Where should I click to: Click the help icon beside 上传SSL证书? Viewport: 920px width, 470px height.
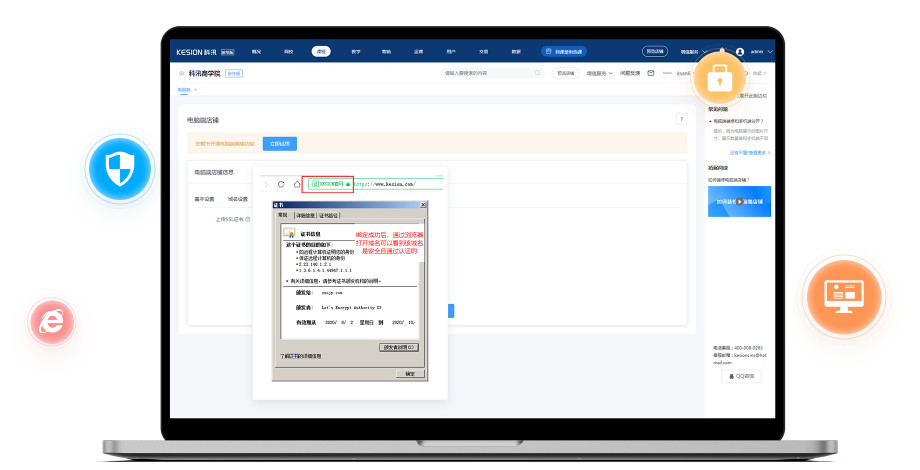[248, 219]
